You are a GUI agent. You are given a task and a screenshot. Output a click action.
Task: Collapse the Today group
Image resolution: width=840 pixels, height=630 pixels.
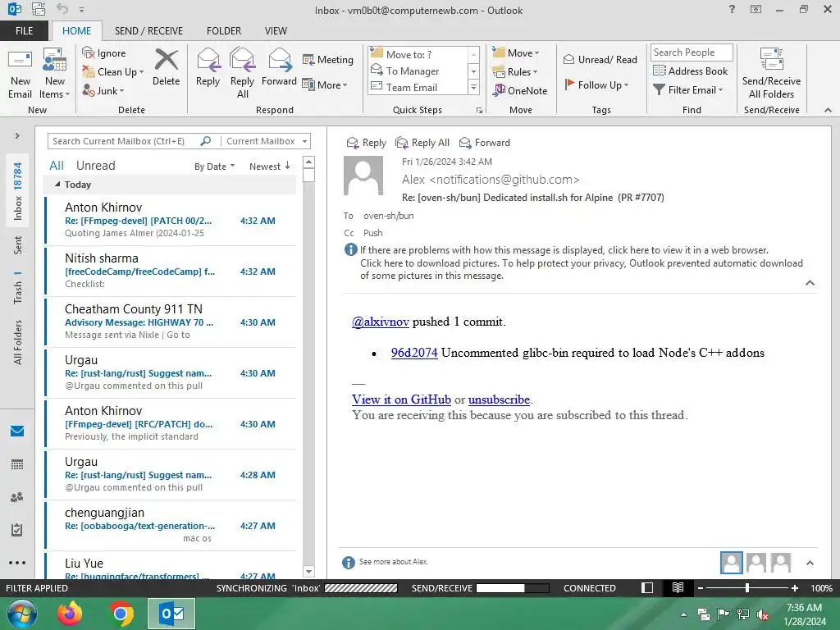pyautogui.click(x=57, y=185)
